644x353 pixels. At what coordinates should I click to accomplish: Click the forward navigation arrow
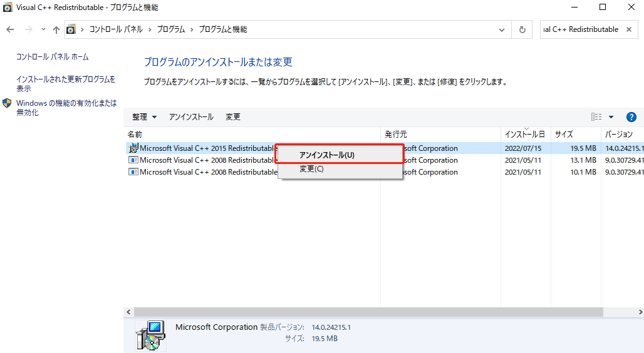[x=28, y=29]
